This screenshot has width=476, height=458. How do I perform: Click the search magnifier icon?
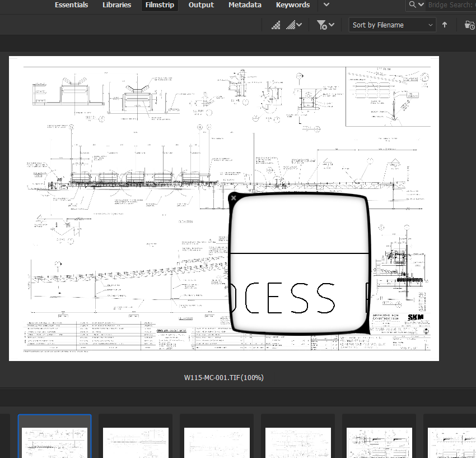[412, 4]
